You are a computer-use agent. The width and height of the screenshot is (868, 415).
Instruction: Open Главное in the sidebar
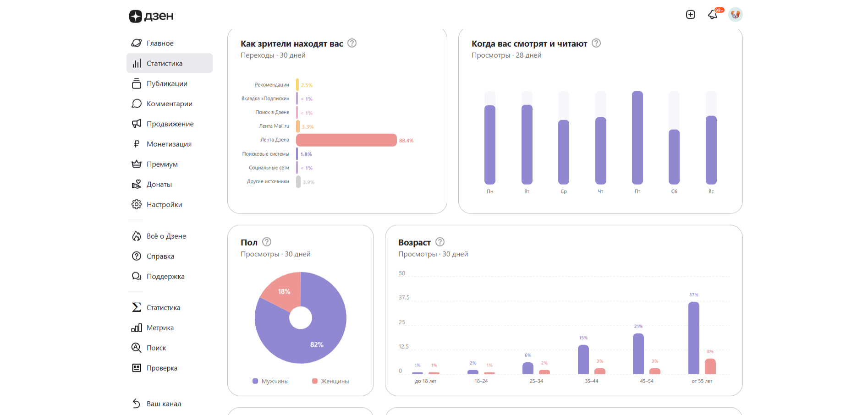click(x=170, y=43)
